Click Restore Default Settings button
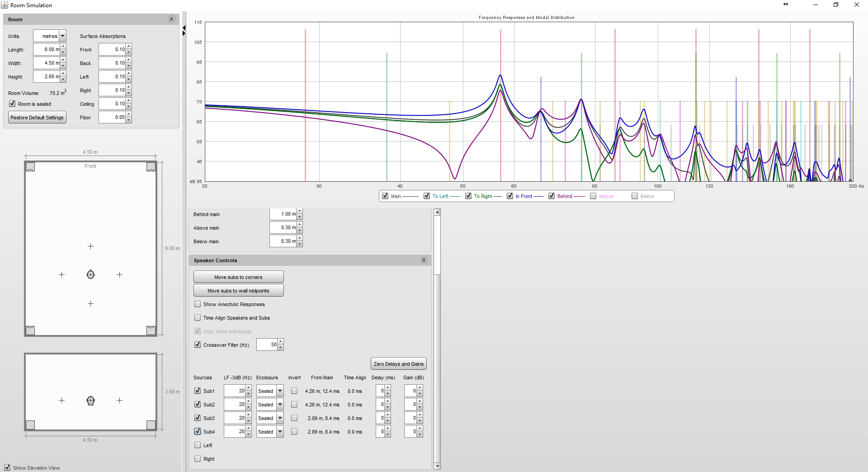 [x=37, y=118]
